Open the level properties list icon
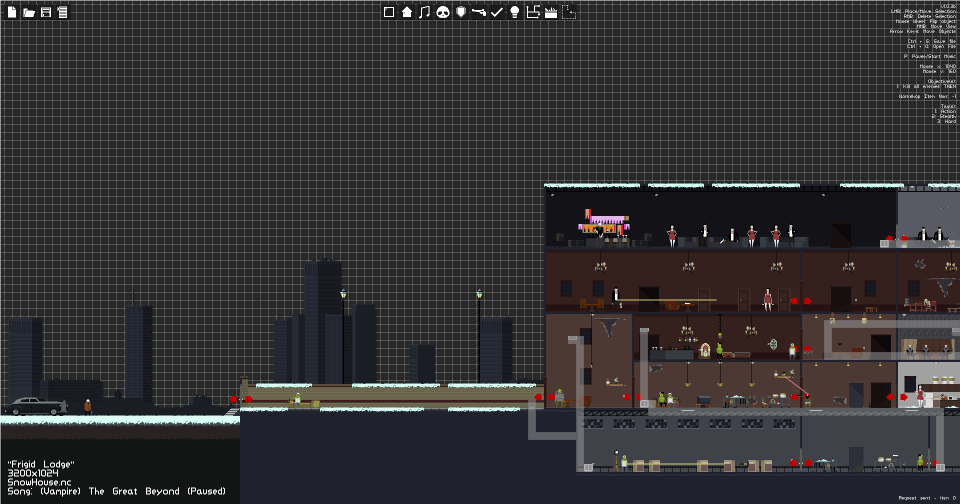 (62, 12)
